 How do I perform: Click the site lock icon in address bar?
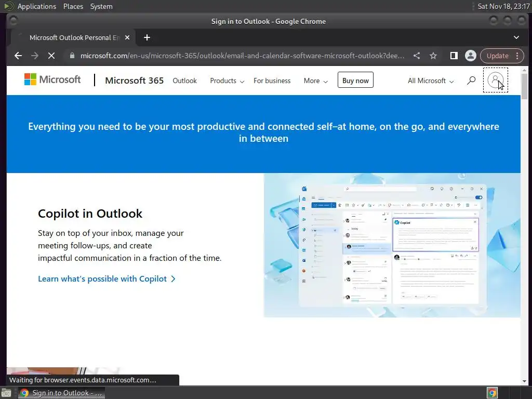(x=72, y=56)
